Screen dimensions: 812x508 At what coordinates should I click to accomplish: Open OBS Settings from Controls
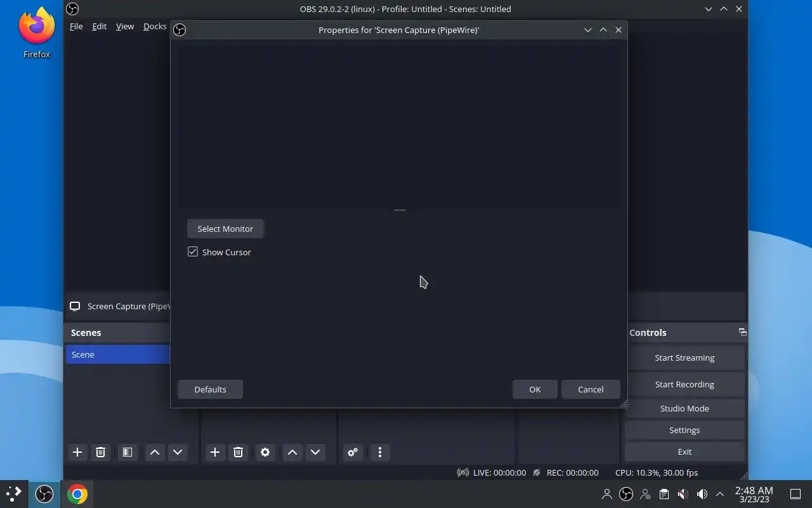pyautogui.click(x=684, y=430)
